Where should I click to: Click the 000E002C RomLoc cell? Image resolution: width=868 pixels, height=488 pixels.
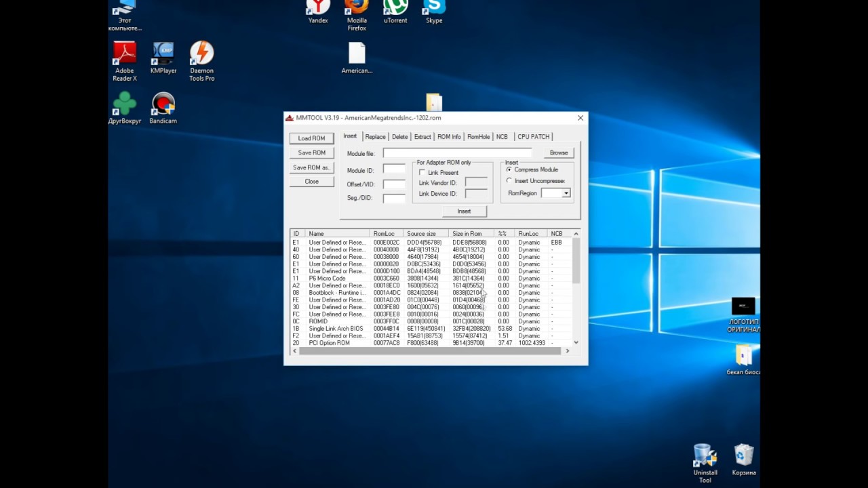pos(387,243)
